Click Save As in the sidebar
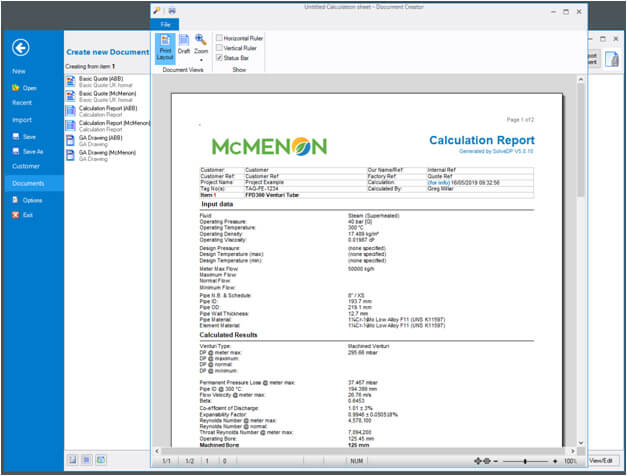This screenshot has height=476, width=627. [x=33, y=152]
